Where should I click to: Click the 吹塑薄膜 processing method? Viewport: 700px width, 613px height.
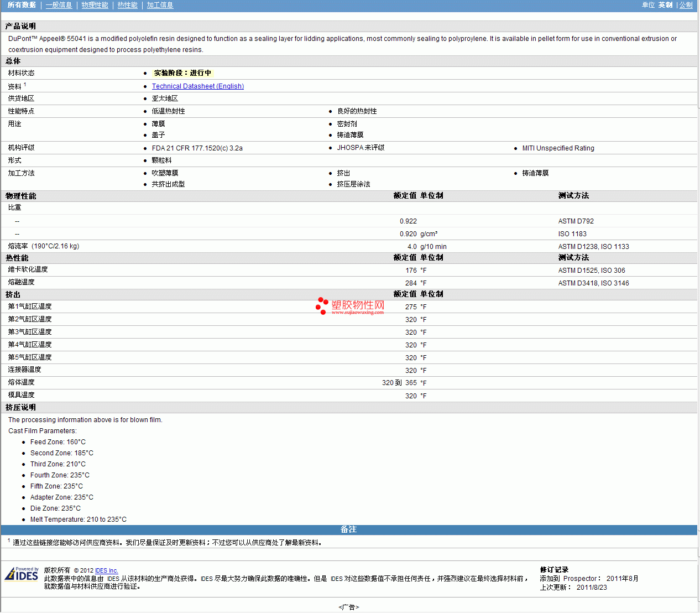pos(165,173)
